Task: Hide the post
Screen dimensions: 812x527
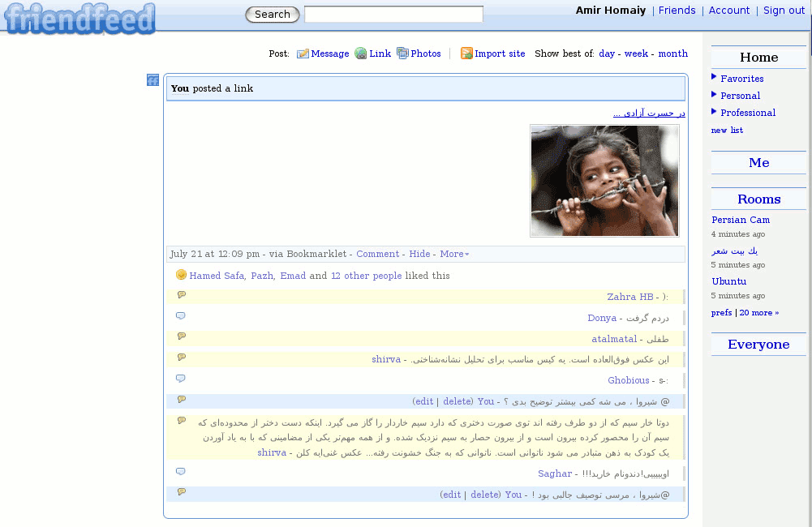Action: click(x=419, y=255)
